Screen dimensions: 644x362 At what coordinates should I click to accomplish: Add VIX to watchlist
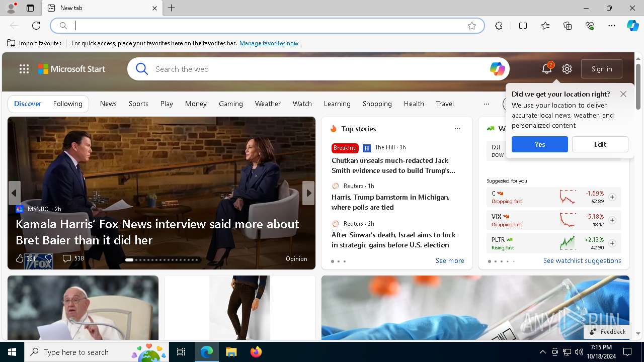tap(612, 220)
